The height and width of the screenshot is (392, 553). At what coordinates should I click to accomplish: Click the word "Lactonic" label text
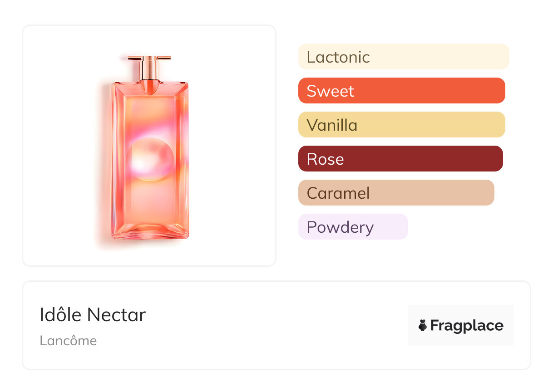[338, 57]
